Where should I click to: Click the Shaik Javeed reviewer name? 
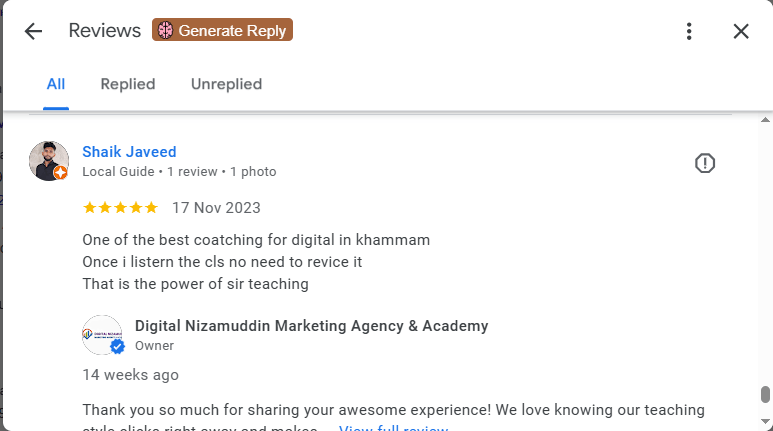pyautogui.click(x=129, y=152)
